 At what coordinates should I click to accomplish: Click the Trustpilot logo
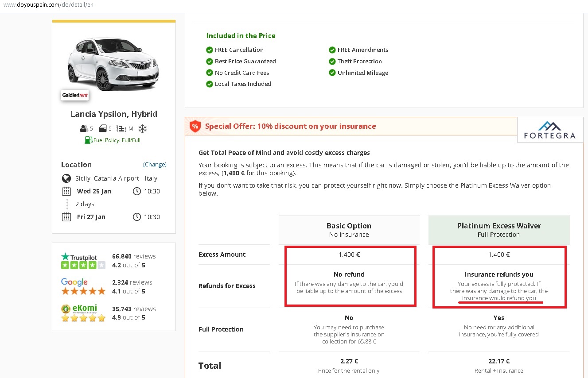tap(79, 257)
